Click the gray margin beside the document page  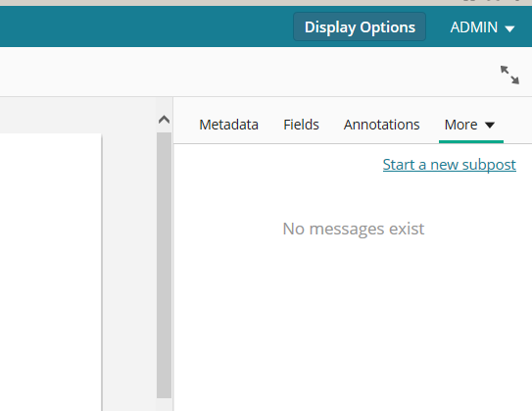click(x=129, y=272)
